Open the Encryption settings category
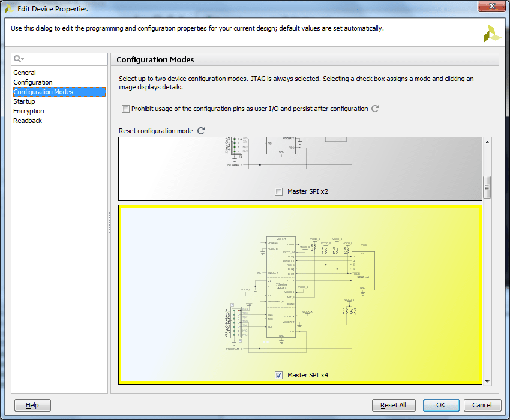 click(x=28, y=111)
